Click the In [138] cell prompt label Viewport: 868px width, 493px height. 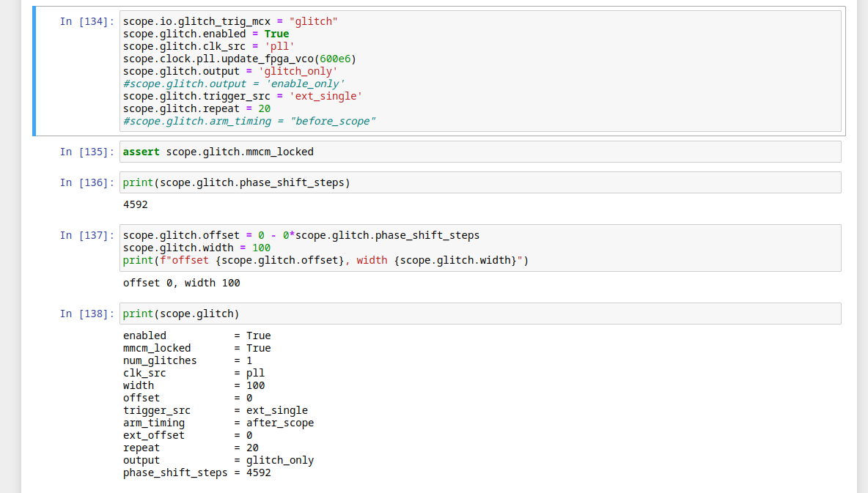[x=87, y=314]
